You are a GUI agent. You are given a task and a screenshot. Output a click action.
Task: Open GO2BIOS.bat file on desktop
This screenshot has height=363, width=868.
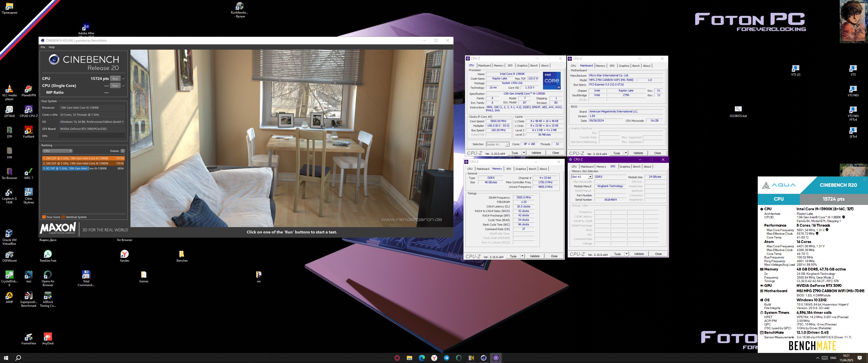[x=738, y=111]
